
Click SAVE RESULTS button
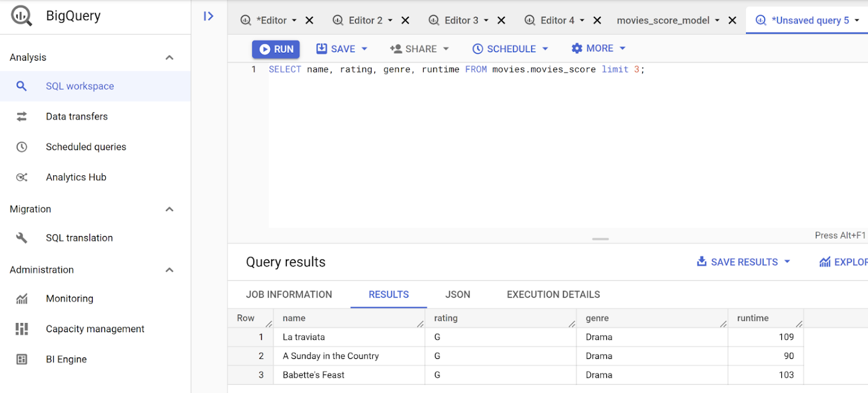coord(743,262)
